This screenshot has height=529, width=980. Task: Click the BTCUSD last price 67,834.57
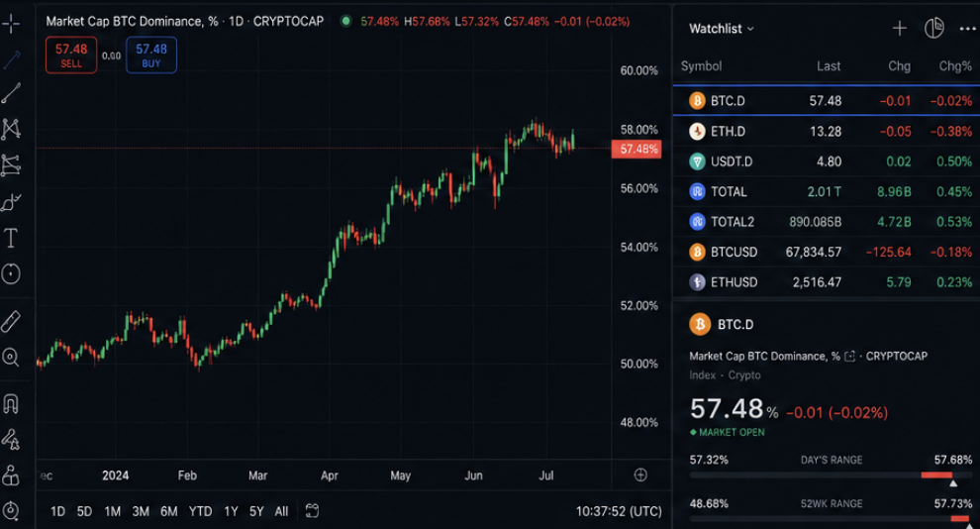(x=814, y=252)
